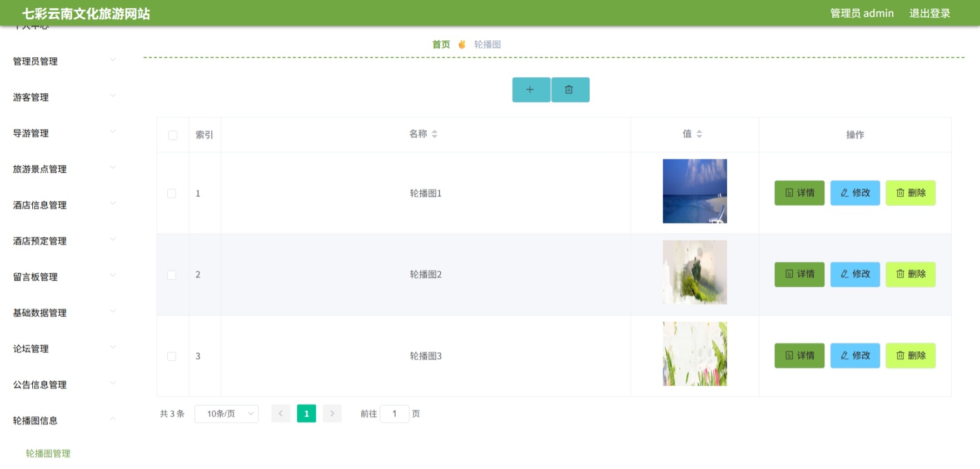The image size is (980, 469).
Task: Expand 游客管理 menu
Action: 64,97
